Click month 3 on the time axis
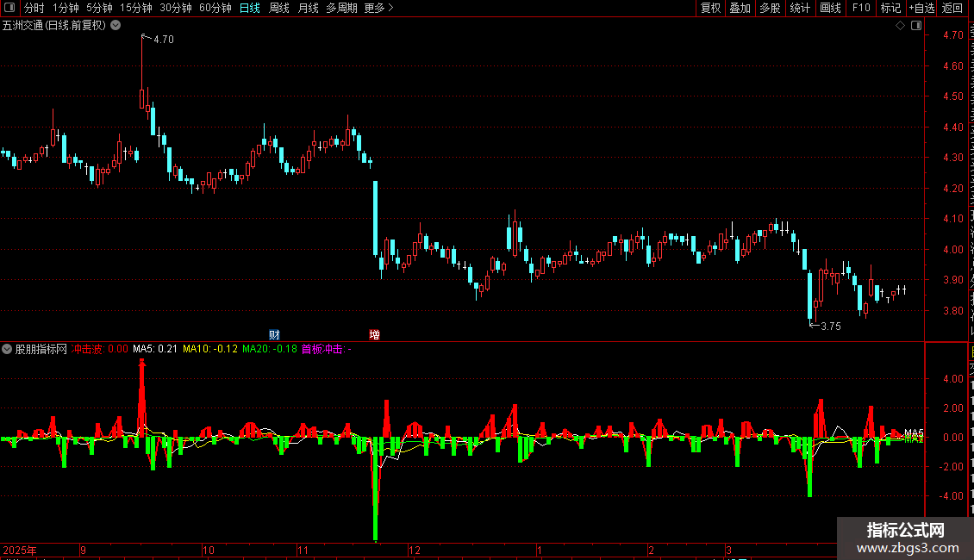 tap(728, 550)
